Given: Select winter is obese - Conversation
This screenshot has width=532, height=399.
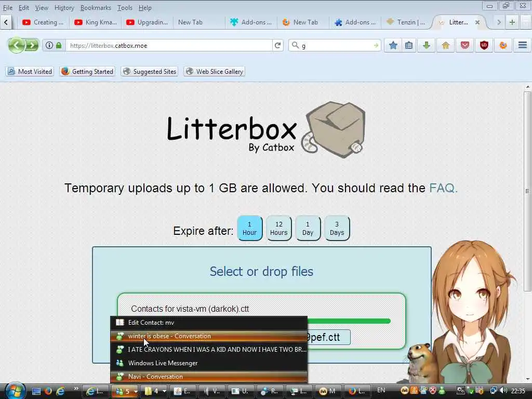Looking at the screenshot, I should coord(209,336).
